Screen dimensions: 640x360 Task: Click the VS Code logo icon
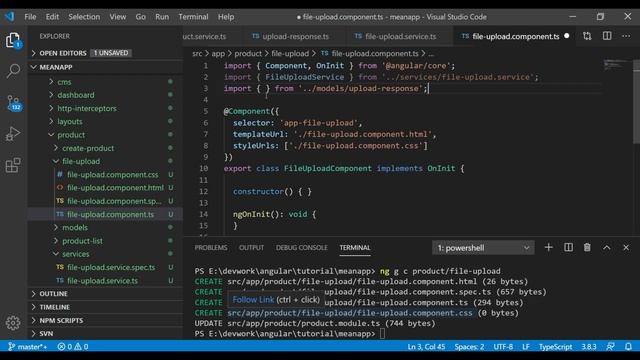[10, 16]
